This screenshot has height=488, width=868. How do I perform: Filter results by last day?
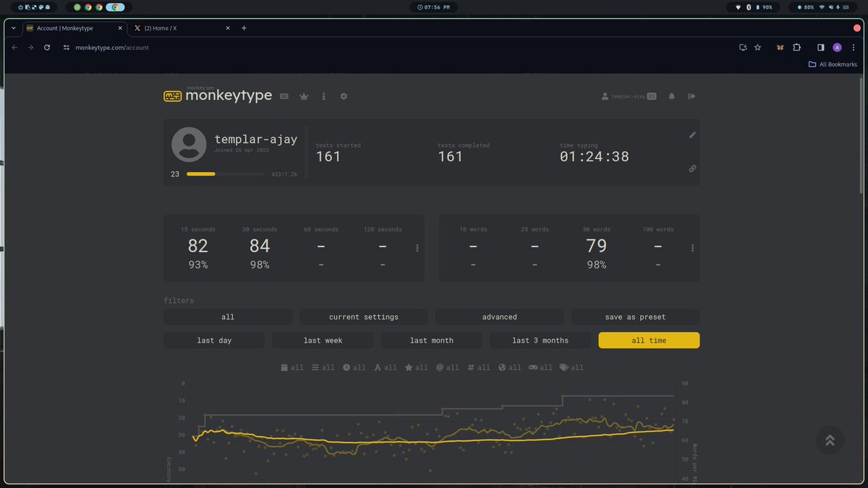point(214,341)
